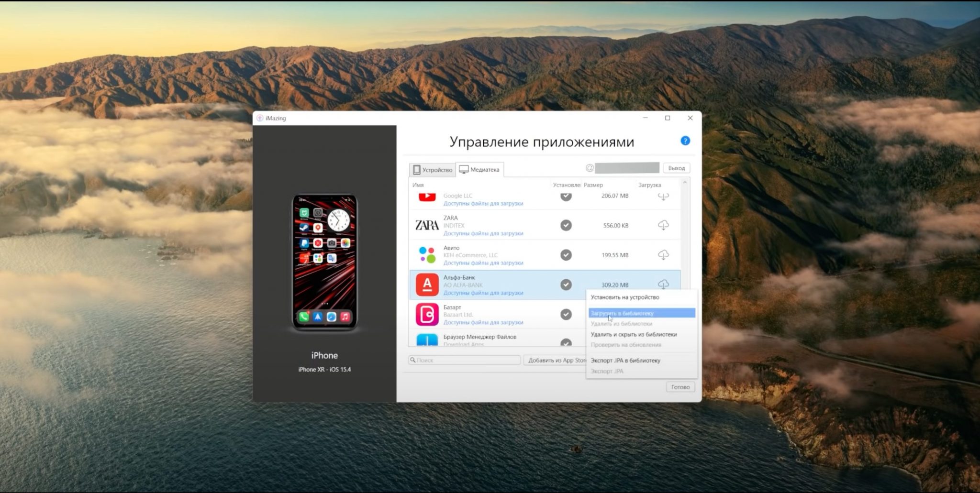Click the app list scrollbar up arrow
The width and height of the screenshot is (980, 493).
click(685, 183)
